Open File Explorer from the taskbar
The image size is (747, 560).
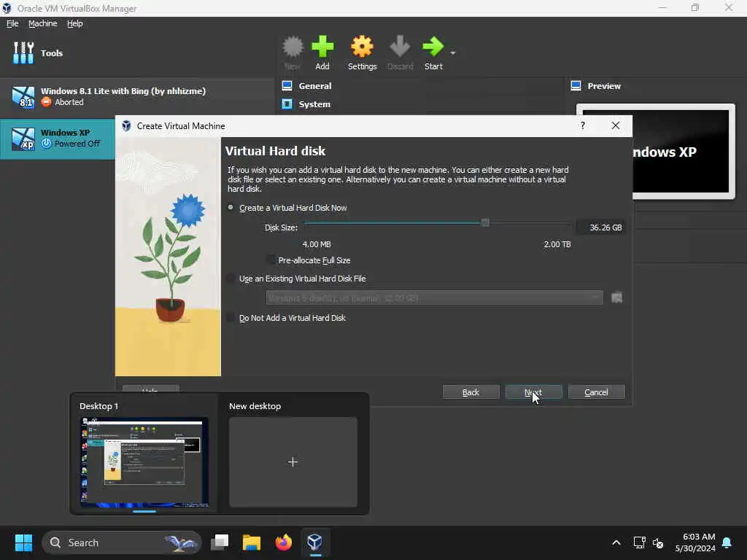pos(252,542)
